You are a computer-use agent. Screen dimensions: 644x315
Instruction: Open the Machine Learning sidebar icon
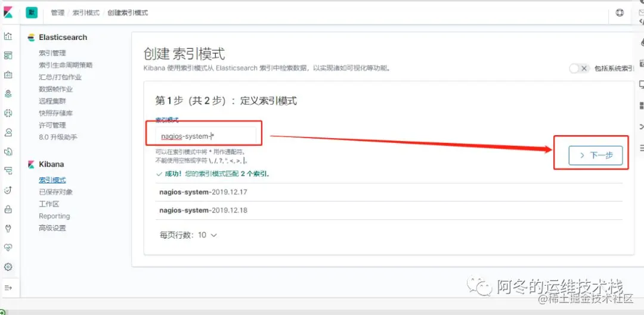[8, 113]
